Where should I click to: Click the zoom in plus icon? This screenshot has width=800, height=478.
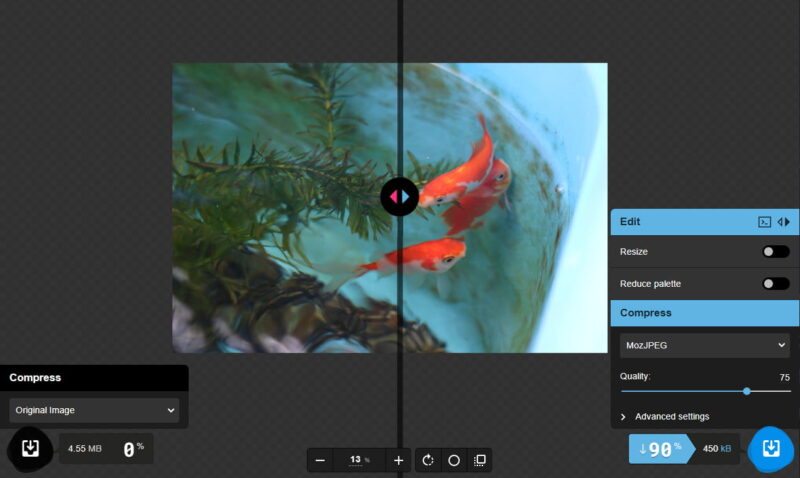click(x=398, y=460)
